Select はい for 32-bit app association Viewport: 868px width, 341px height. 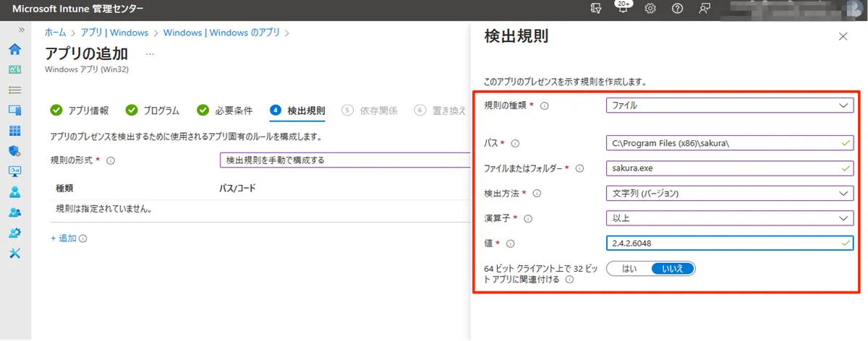[x=629, y=269]
